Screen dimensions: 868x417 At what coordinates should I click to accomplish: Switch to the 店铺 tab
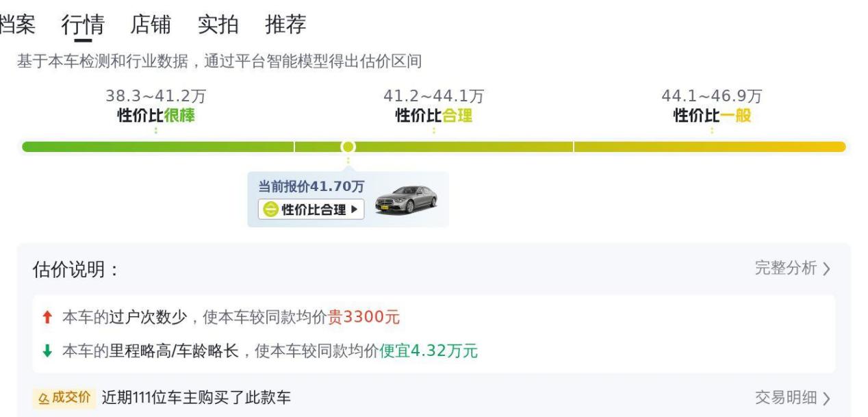tap(150, 25)
